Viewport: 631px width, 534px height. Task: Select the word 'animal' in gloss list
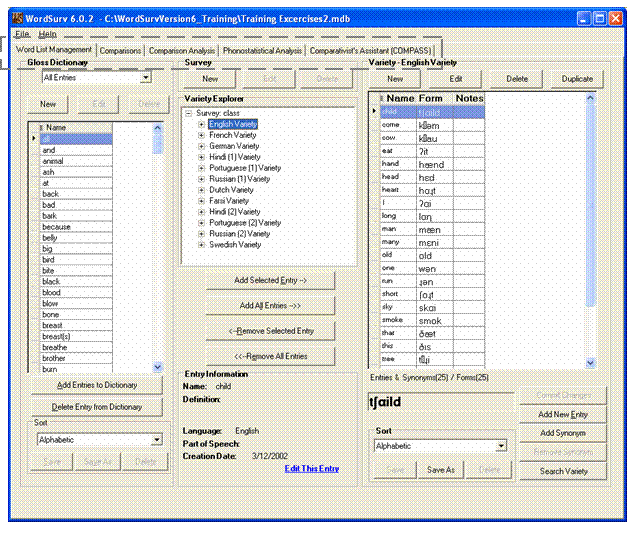[x=54, y=161]
